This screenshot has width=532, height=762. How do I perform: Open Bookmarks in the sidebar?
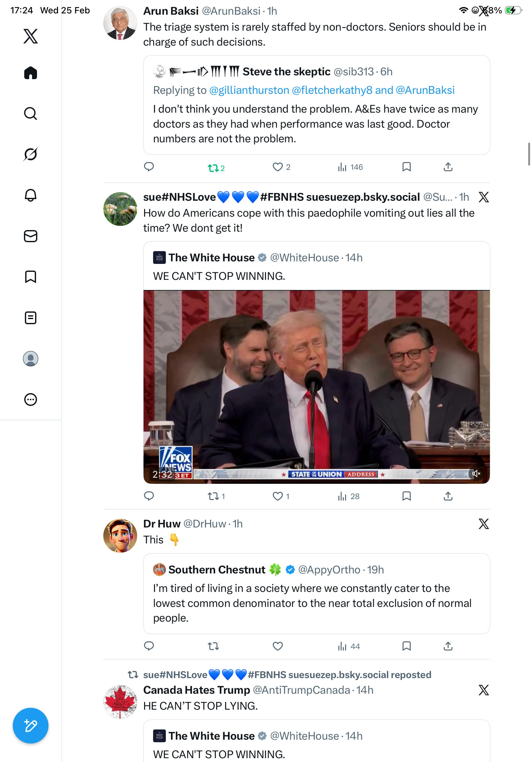(x=31, y=277)
